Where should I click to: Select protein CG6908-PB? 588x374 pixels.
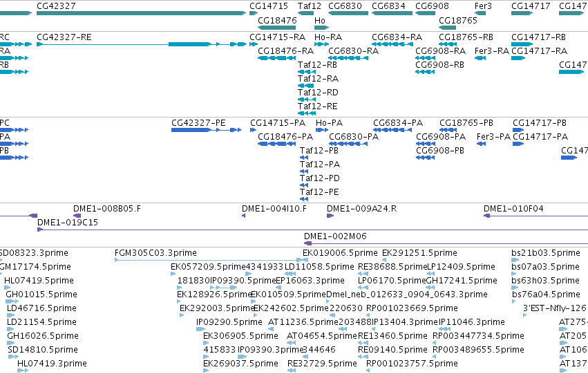425,158
